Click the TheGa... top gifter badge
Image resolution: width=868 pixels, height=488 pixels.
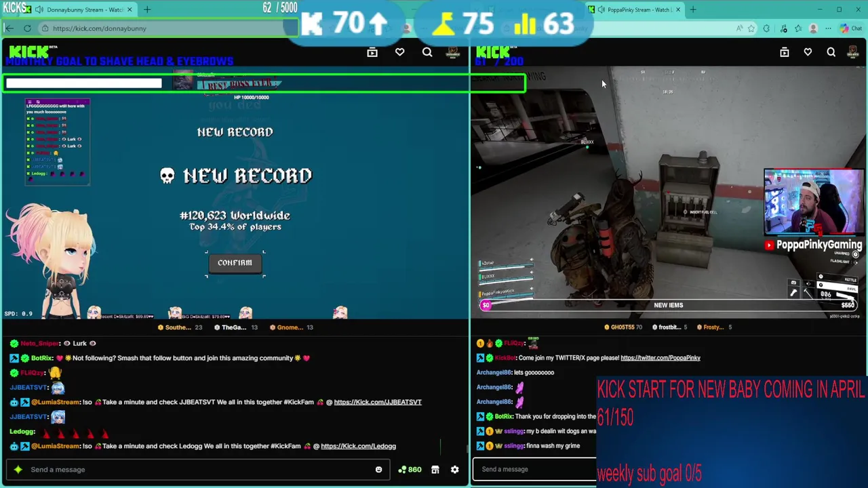235,327
